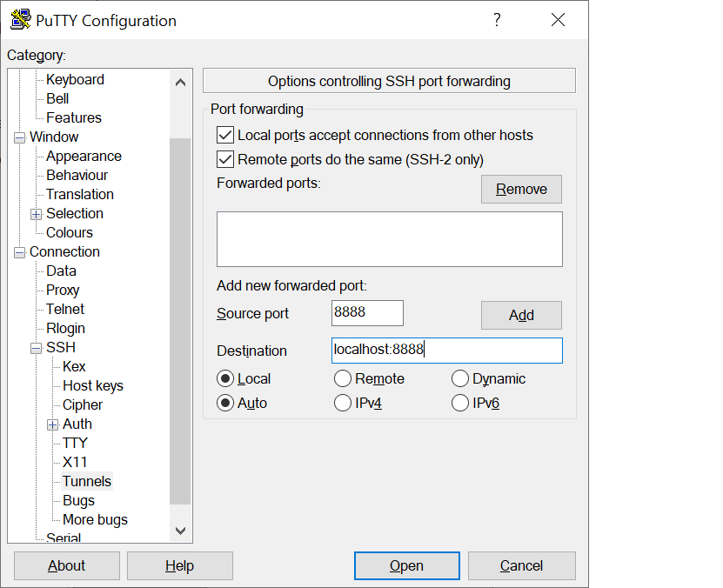Choose the IPv4 radio button
The height and width of the screenshot is (588, 723).
[343, 403]
